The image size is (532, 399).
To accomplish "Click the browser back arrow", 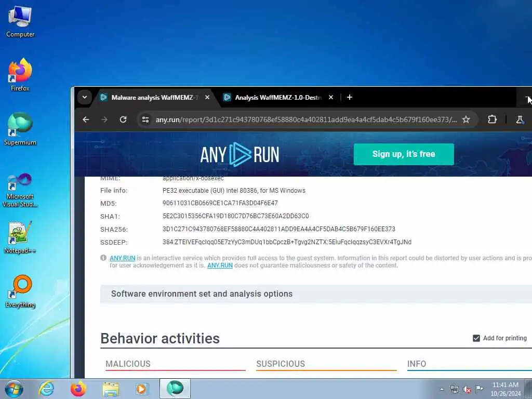I will pyautogui.click(x=86, y=119).
